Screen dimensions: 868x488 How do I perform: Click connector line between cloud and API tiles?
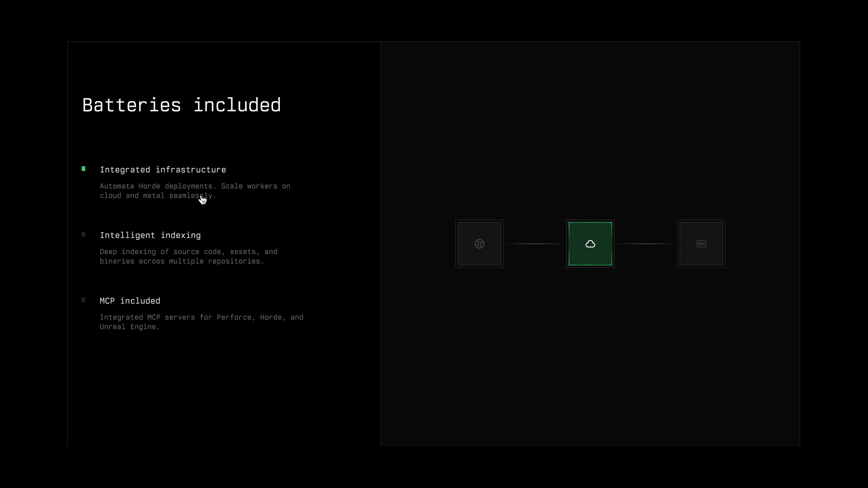(x=645, y=244)
